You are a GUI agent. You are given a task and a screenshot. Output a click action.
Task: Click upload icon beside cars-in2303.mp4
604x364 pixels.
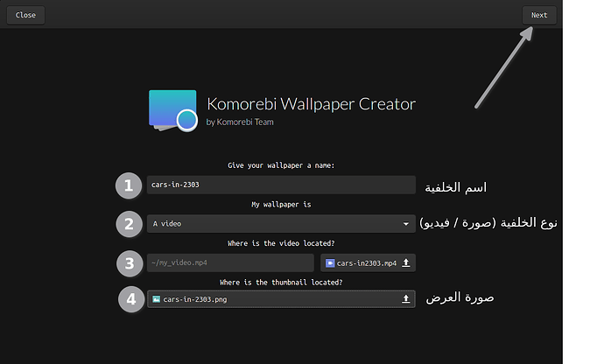pyautogui.click(x=405, y=262)
